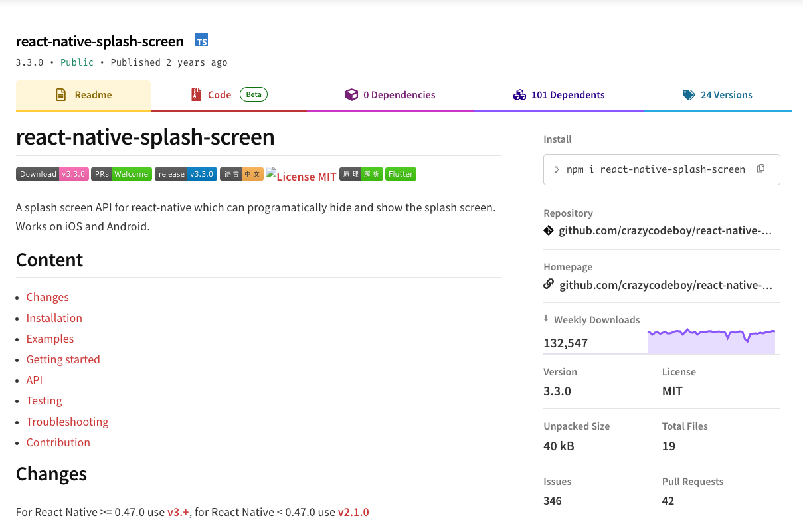Click the Issues count 346
Screen dimensions: 803x532
tap(553, 501)
